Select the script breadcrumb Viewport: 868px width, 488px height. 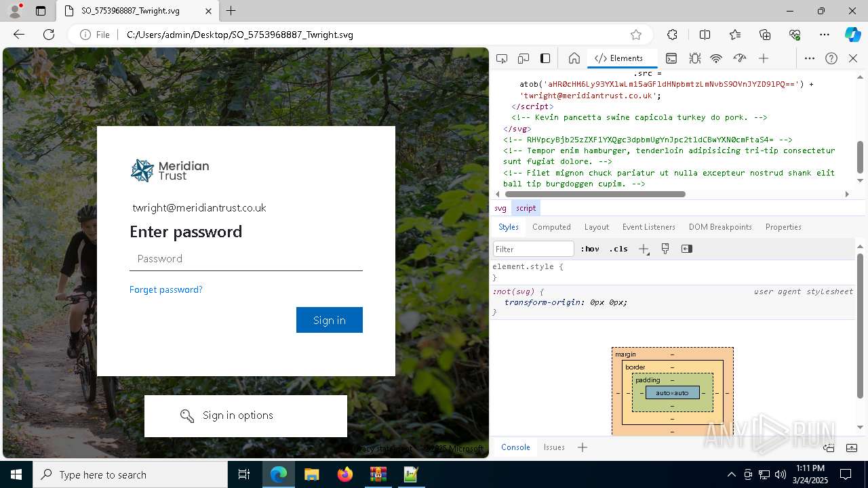point(526,208)
